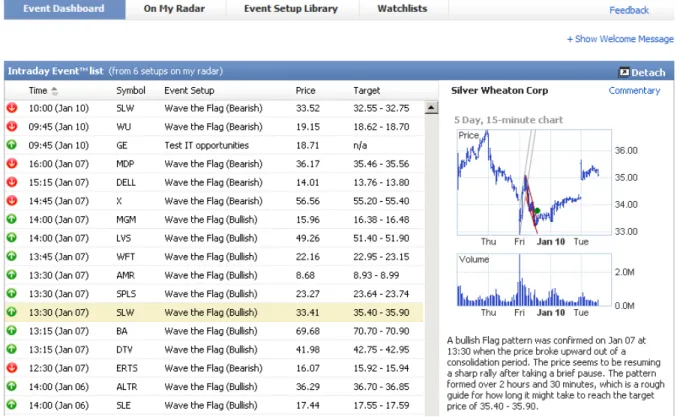
Task: Click the Target column header
Action: coord(367,91)
